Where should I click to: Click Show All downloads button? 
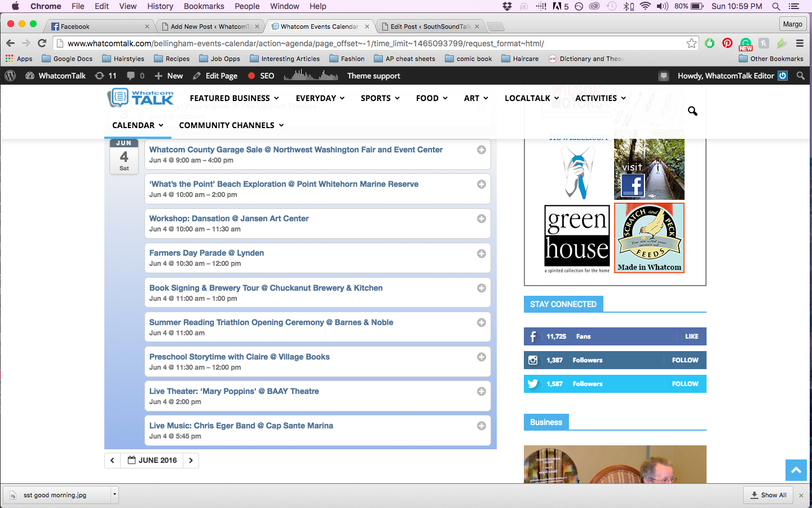click(x=769, y=495)
